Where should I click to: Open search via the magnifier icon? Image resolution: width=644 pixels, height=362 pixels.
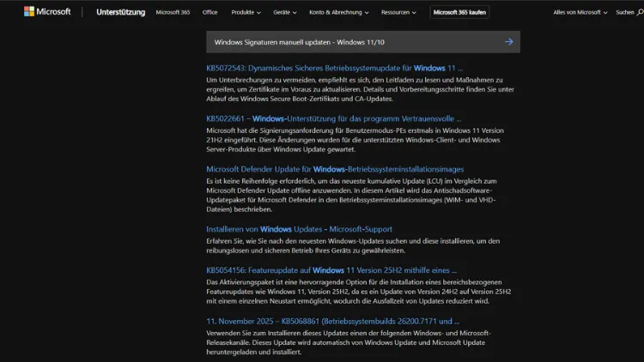(x=640, y=12)
